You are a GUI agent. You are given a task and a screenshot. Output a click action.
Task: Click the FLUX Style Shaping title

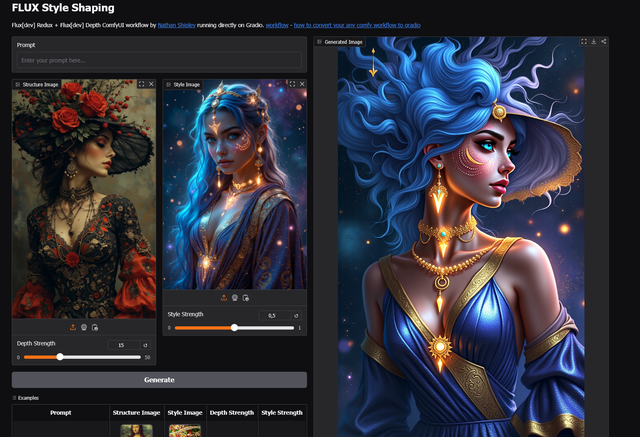click(63, 8)
